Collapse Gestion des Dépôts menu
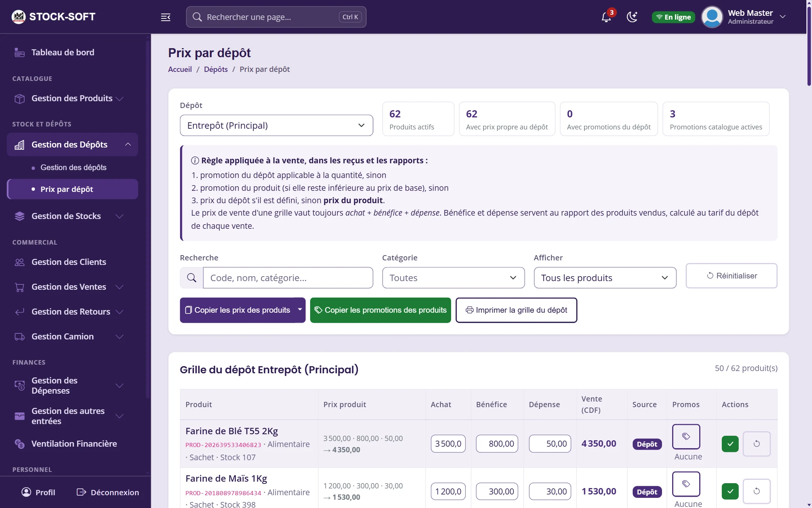This screenshot has width=812, height=508. pyautogui.click(x=72, y=144)
